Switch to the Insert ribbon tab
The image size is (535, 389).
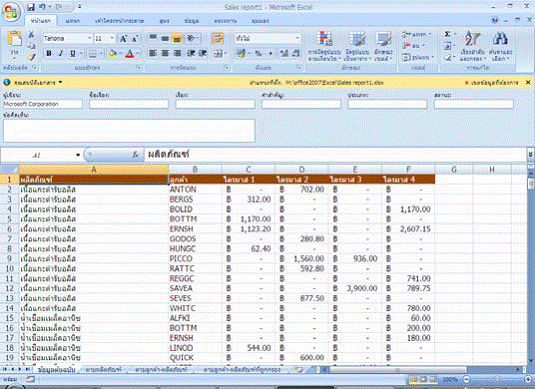(72, 21)
